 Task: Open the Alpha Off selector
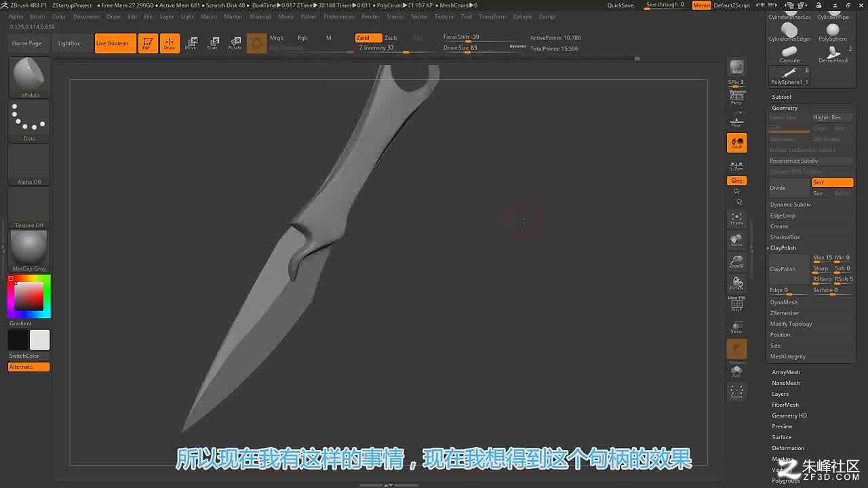pyautogui.click(x=29, y=164)
